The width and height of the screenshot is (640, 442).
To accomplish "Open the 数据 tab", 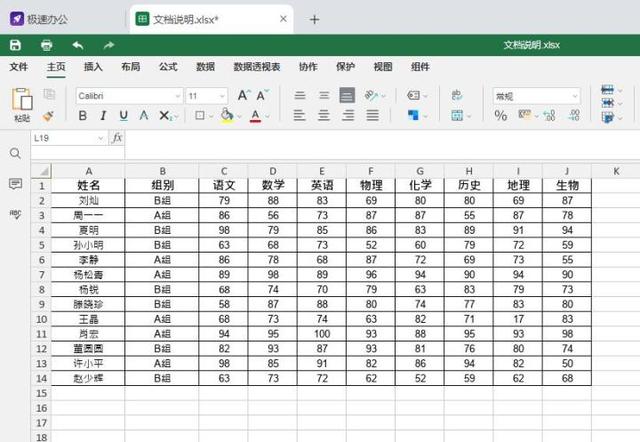I will (x=205, y=67).
